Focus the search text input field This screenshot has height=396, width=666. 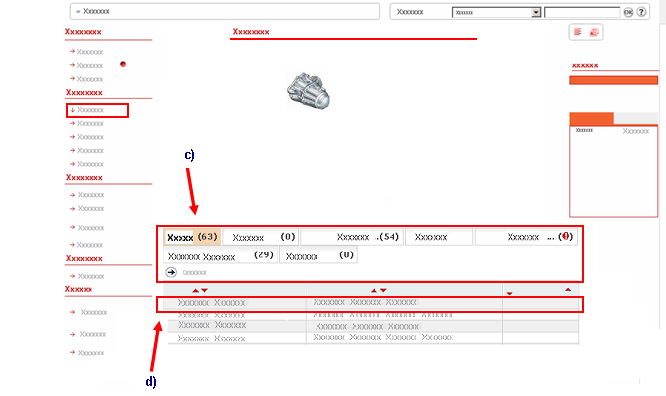pos(582,12)
